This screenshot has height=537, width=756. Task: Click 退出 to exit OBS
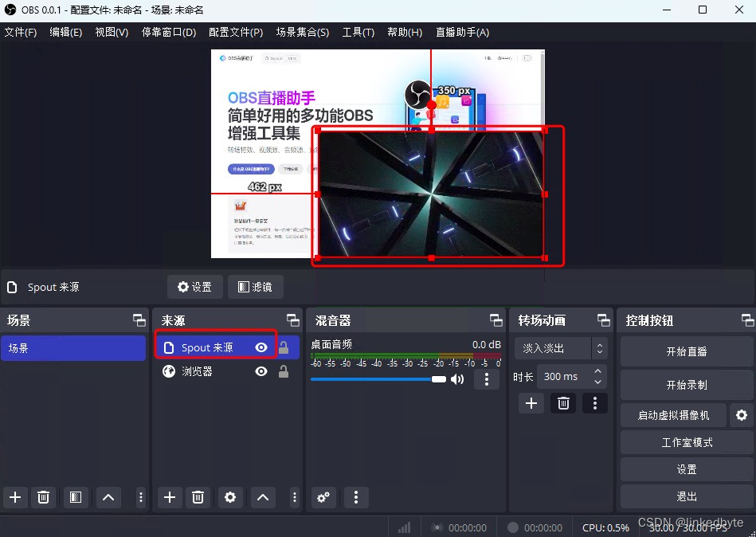[x=687, y=496]
